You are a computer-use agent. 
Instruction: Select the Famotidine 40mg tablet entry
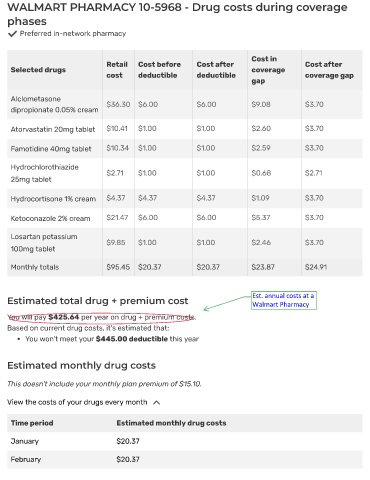tap(51, 149)
